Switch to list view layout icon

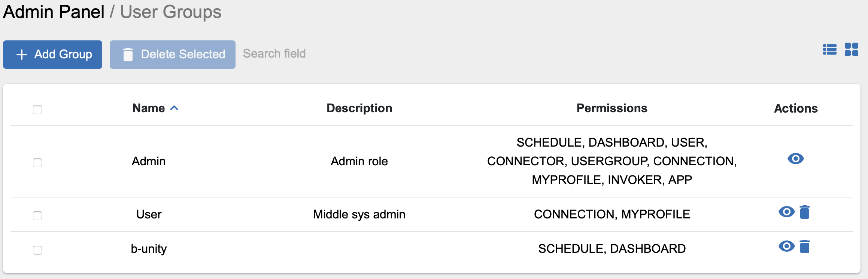pos(830,49)
